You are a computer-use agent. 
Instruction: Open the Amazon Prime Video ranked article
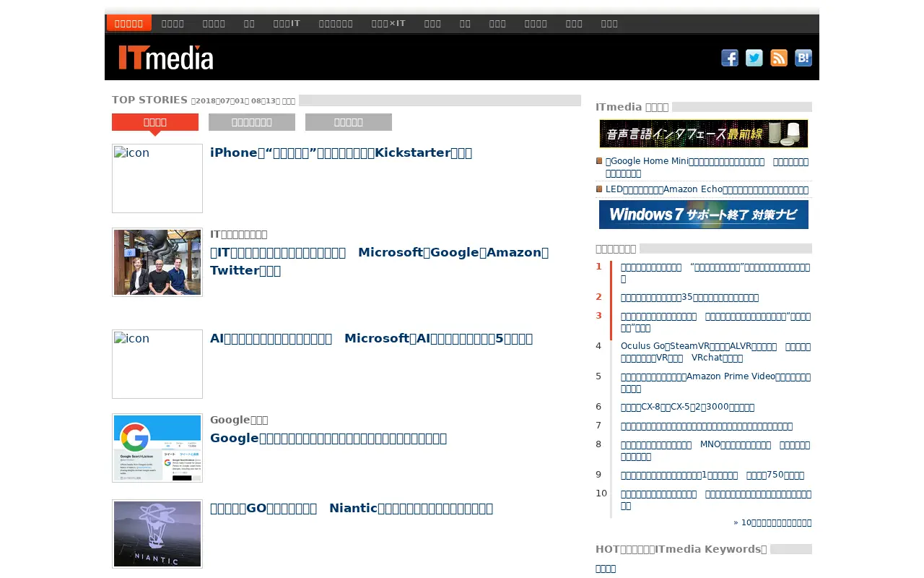click(x=715, y=382)
